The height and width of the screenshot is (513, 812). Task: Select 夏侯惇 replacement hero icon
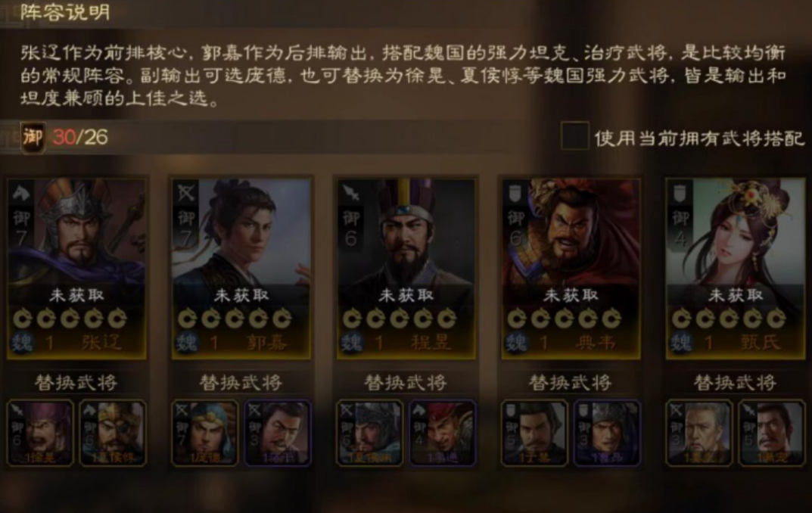(113, 433)
